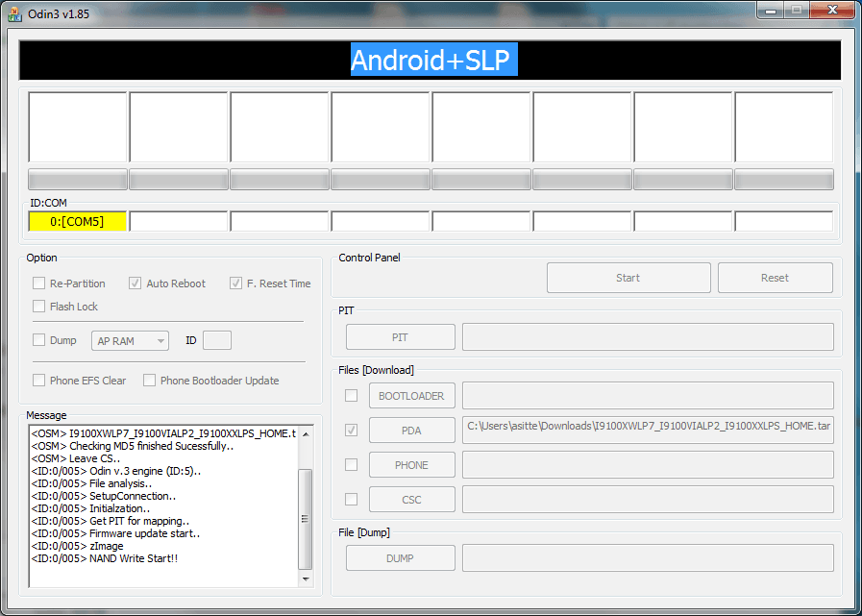Check the Dump option checkbox

point(38,340)
